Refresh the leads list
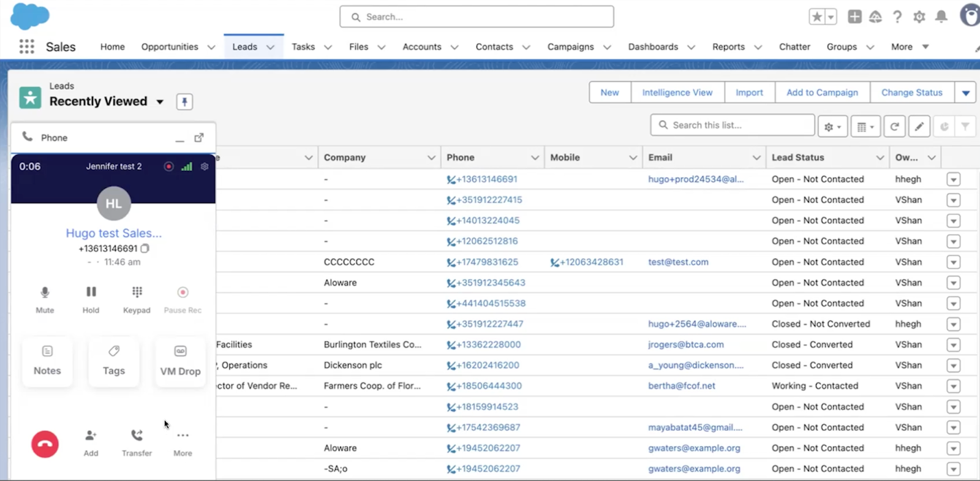Screen dimensions: 980x481 (894, 126)
